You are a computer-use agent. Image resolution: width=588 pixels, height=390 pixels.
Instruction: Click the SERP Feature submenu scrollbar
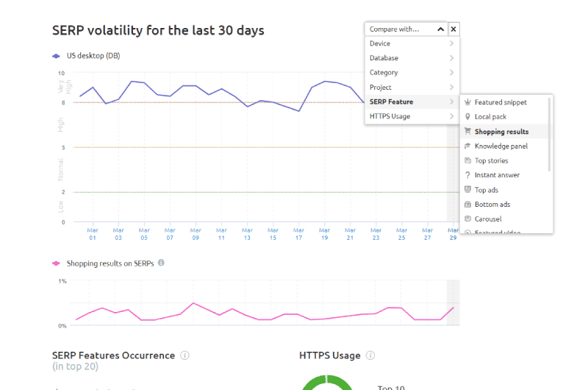click(x=549, y=135)
